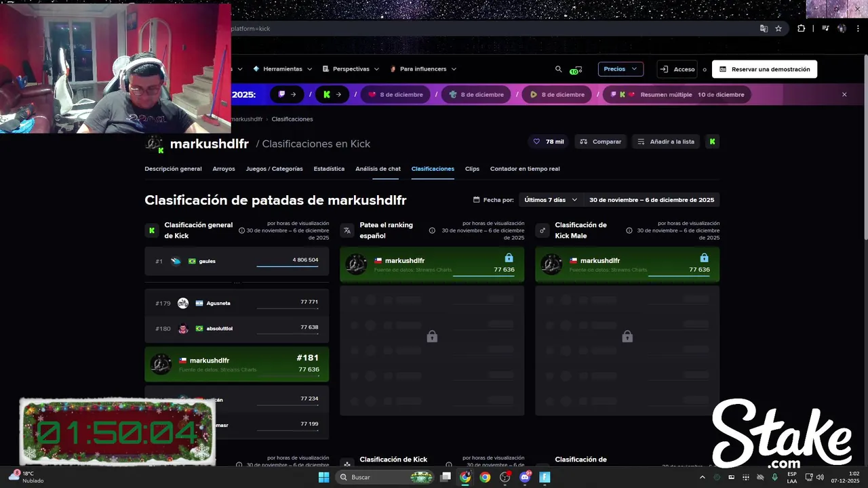Click Reservar una demostración button
This screenshot has height=488, width=868.
(x=764, y=69)
